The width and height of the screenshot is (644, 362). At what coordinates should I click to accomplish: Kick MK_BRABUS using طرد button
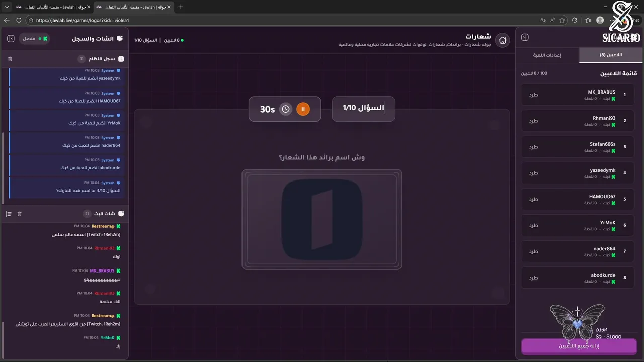[x=533, y=95]
